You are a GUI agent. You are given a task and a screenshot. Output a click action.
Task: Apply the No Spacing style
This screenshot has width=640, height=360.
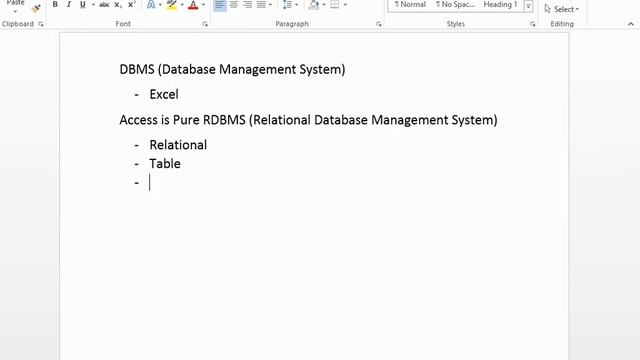pyautogui.click(x=455, y=4)
